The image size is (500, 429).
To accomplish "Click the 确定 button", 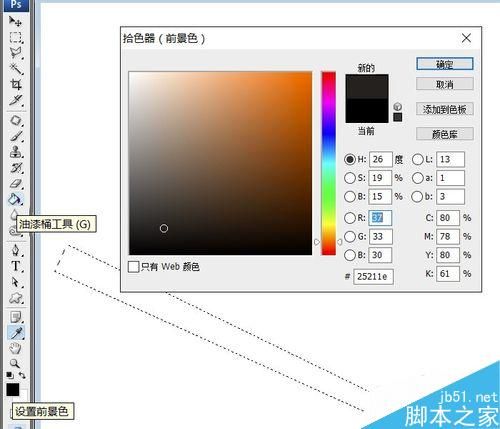I will tap(445, 64).
